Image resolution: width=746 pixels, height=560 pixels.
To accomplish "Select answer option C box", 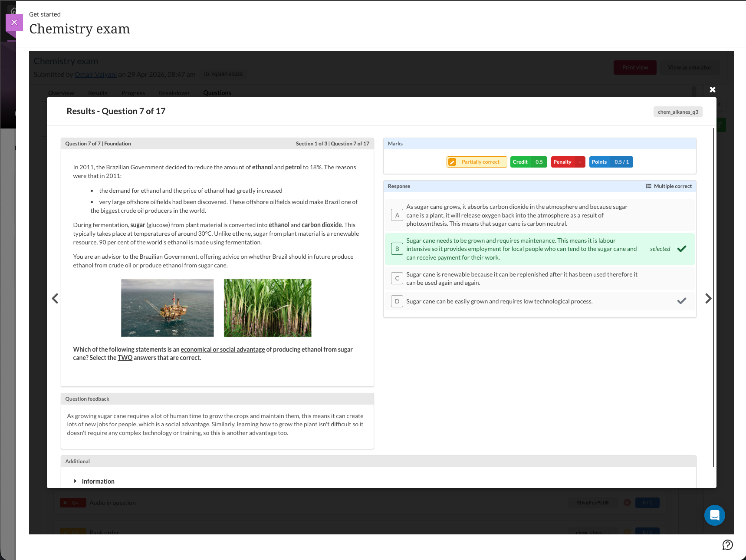I will pos(397,278).
